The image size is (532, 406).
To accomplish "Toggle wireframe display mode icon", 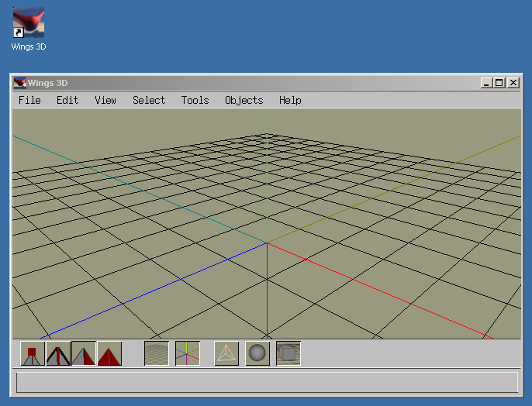I will [x=226, y=353].
